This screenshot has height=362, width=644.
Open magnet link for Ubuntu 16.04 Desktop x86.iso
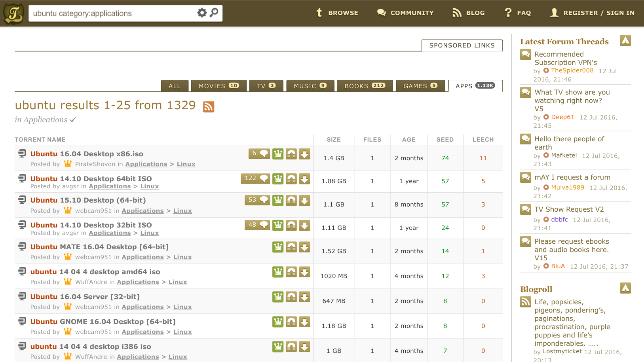[291, 154]
